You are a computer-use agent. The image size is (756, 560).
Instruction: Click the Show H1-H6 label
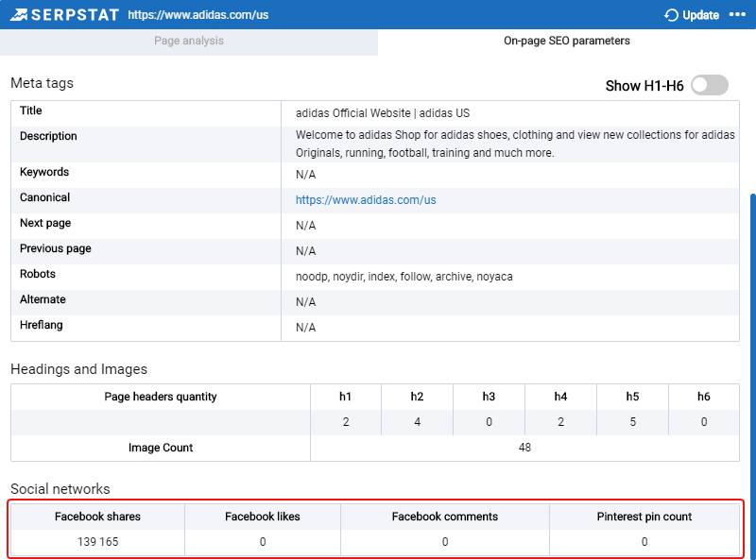644,86
